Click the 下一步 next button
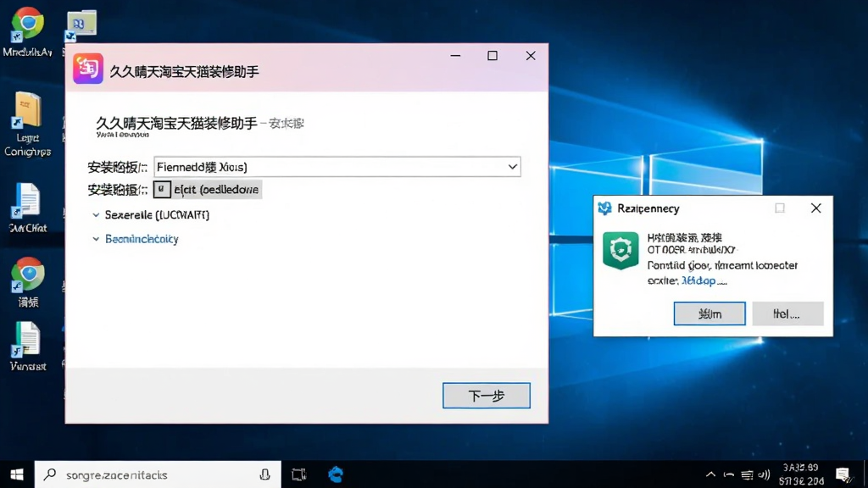Screen dimensions: 868x488 coord(486,396)
